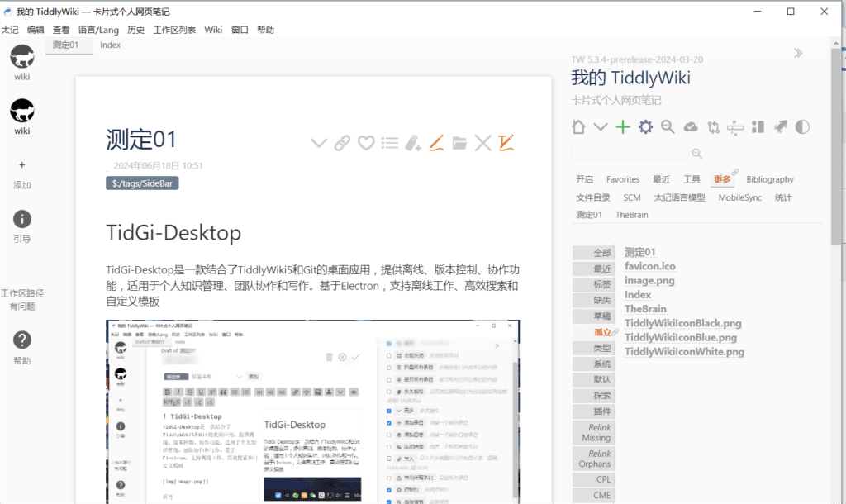Expand the chevron next to the home icon
846x504 pixels.
601,126
